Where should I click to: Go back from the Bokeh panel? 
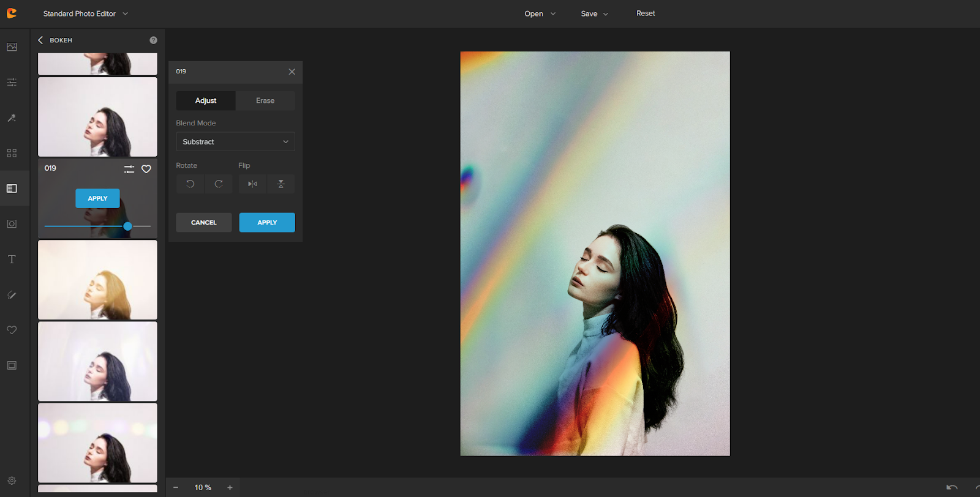40,40
